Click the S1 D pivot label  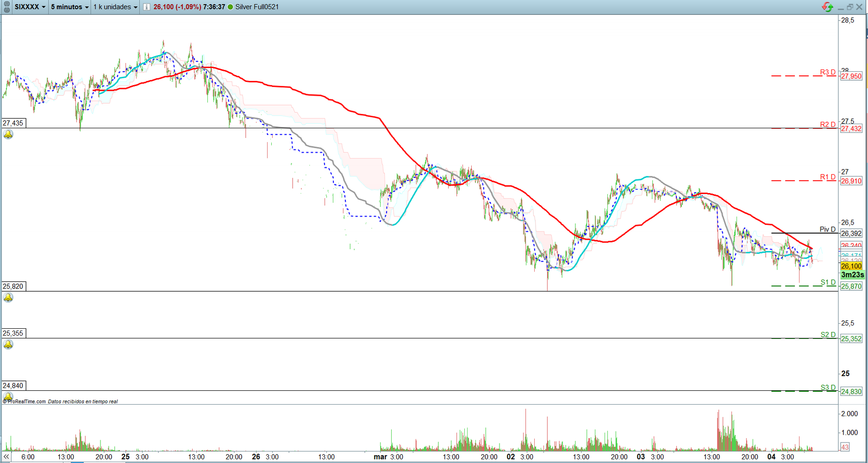[828, 282]
